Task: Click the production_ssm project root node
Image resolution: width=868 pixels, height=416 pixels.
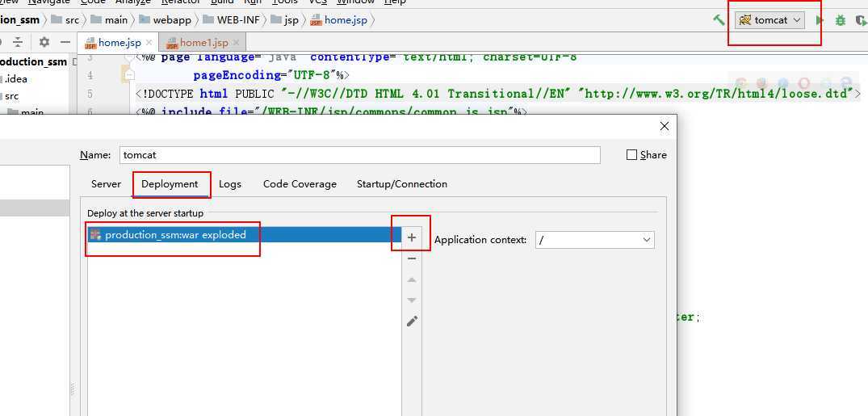Action: click(33, 62)
